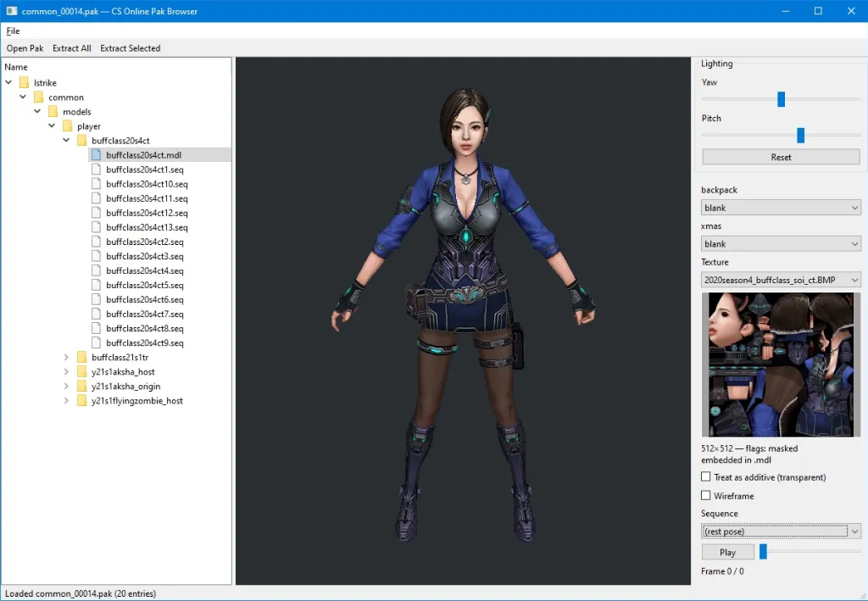The image size is (868, 601).
Task: Click the Yaw slider handle
Action: (781, 99)
